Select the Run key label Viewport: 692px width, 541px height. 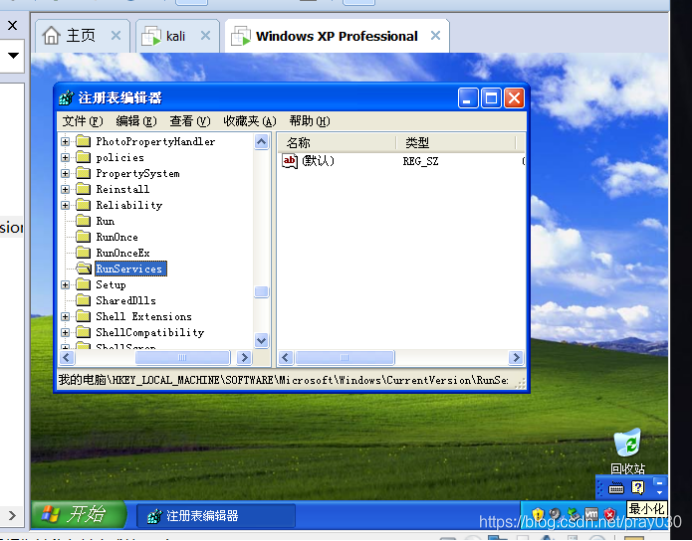coord(105,221)
